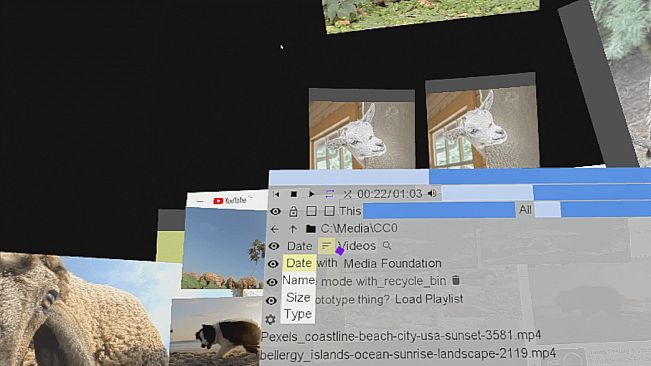Toggle the eye icon on the Date sort row
The image size is (651, 366).
(x=274, y=246)
